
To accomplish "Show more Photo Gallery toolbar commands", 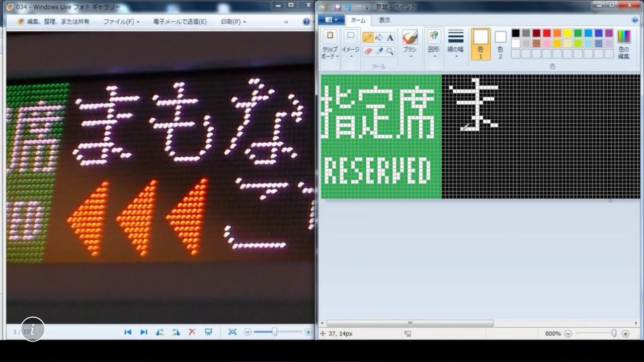I will coord(286,22).
